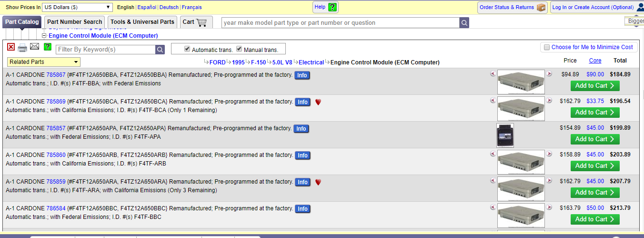Open the Part Number Search tab

pos(74,22)
